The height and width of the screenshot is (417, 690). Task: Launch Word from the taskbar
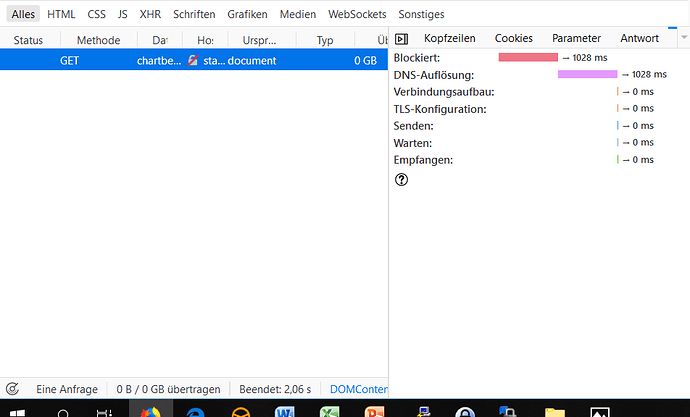(x=284, y=411)
